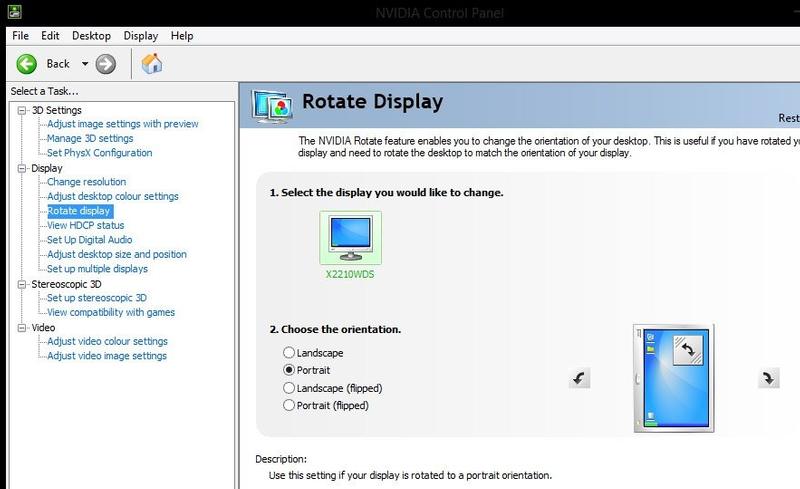Click the Video category label
Screen dimensions: 800x489
click(x=43, y=328)
